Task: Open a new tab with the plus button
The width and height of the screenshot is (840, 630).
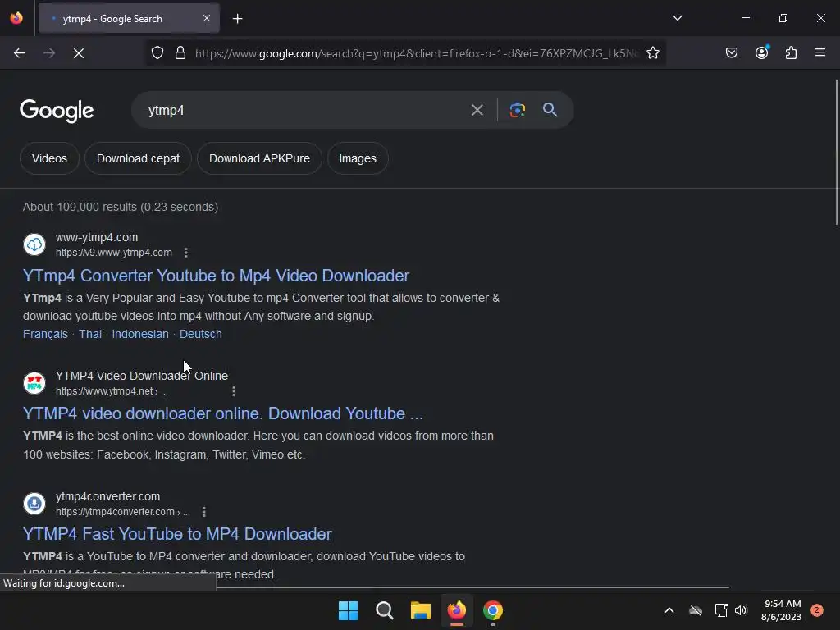Action: click(237, 19)
